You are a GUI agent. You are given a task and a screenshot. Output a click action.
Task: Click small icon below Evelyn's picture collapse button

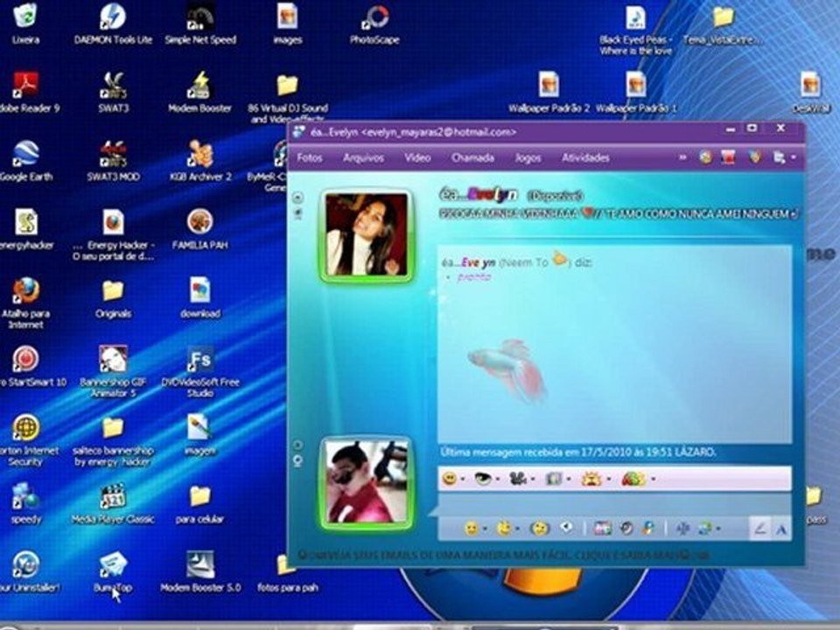pos(298,213)
